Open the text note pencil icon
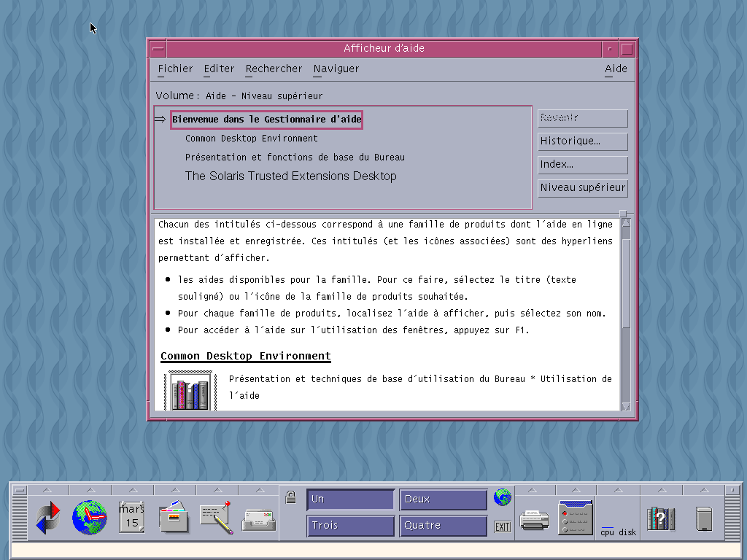 tap(216, 518)
